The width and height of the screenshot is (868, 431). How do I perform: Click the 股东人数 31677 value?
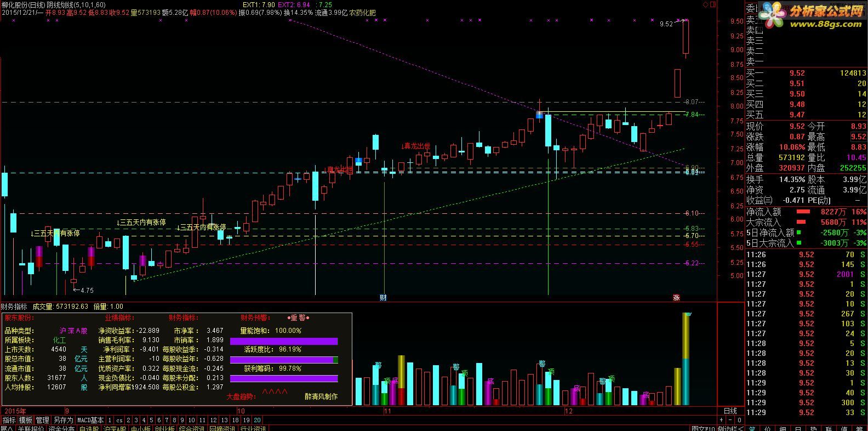[57, 378]
